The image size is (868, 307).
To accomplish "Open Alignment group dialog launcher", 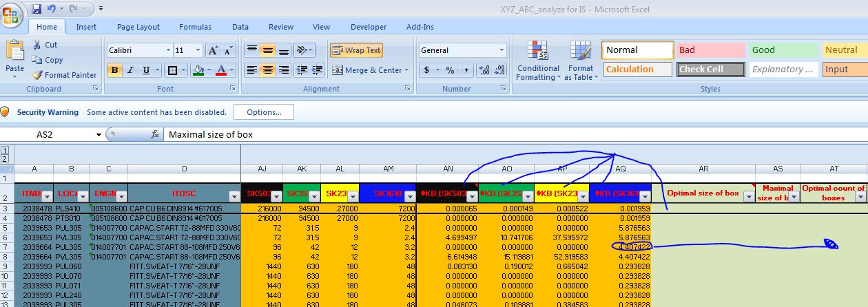I will [x=408, y=89].
